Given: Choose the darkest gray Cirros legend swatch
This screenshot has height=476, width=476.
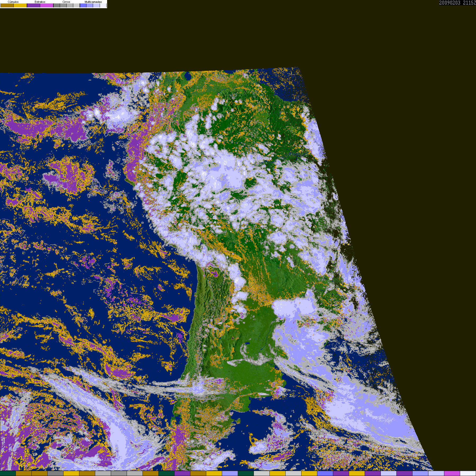Looking at the screenshot, I should (x=57, y=5).
